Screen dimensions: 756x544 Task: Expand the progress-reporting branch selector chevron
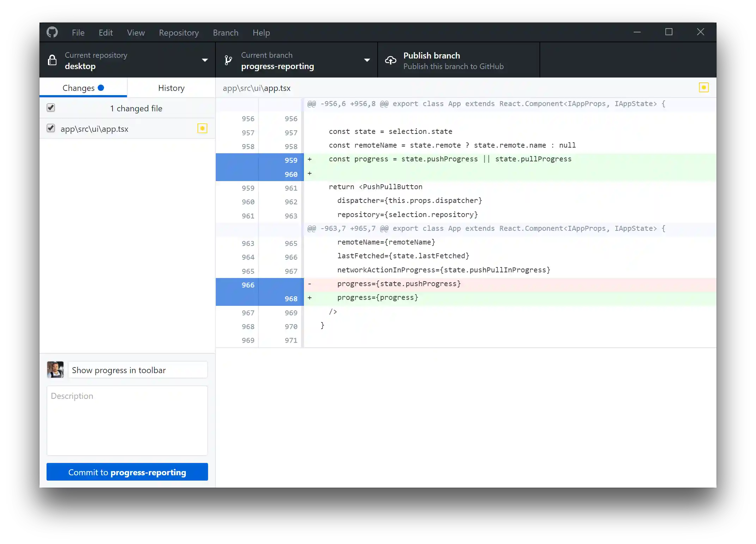367,60
